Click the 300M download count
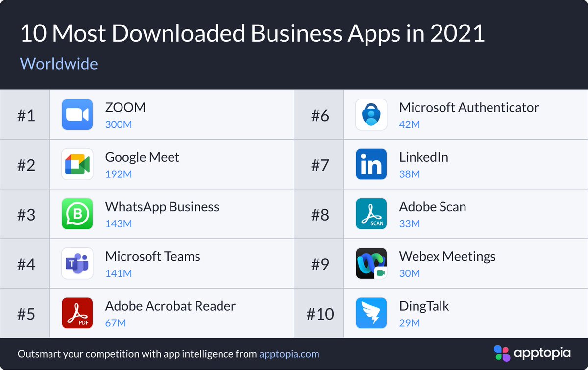 pyautogui.click(x=119, y=124)
